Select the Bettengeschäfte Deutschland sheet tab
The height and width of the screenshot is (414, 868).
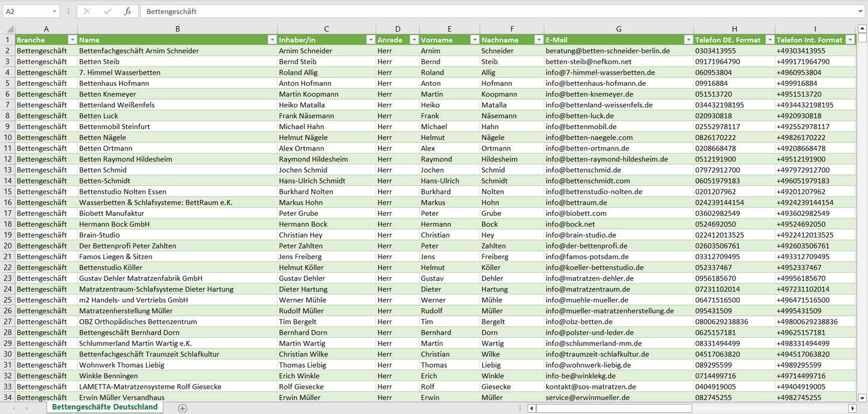(105, 407)
